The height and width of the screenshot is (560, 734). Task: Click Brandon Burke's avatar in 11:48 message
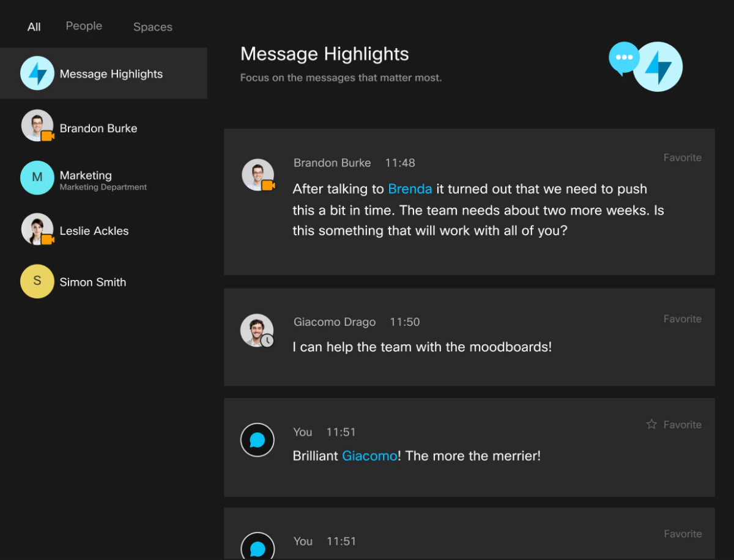pyautogui.click(x=258, y=175)
